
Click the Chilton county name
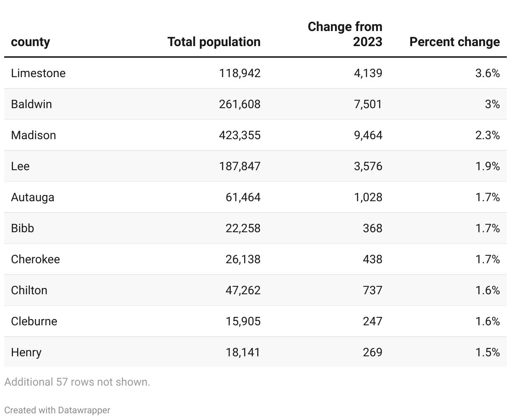click(29, 290)
